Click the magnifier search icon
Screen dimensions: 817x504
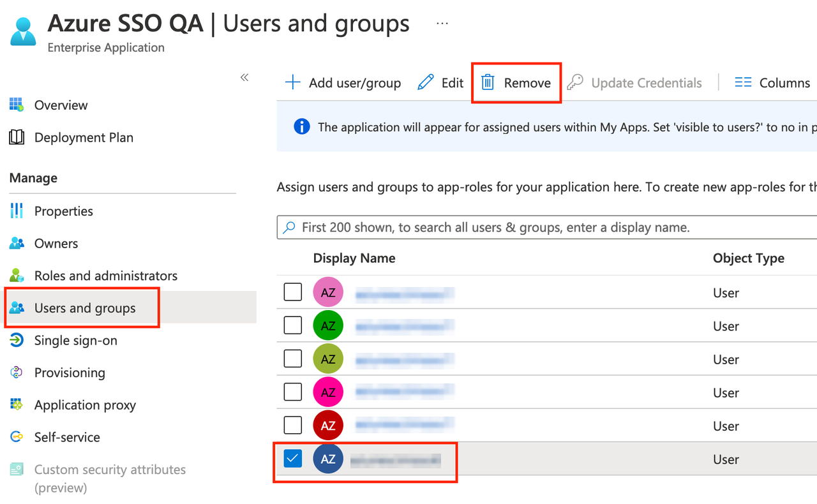[x=289, y=227]
